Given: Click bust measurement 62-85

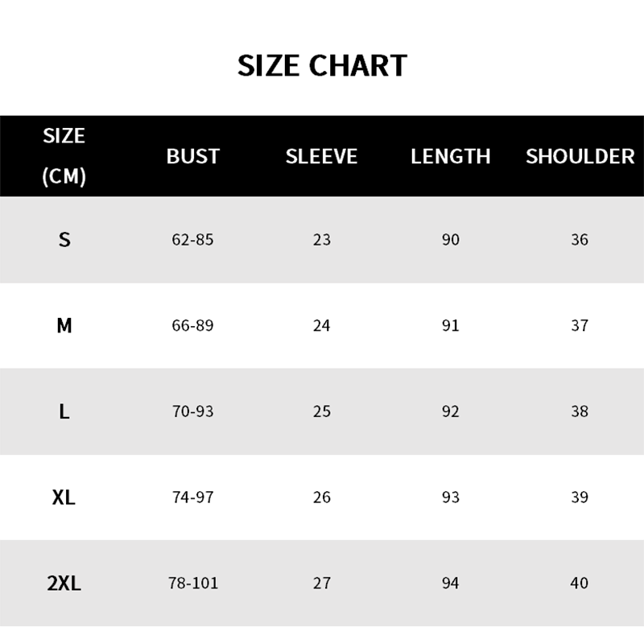Looking at the screenshot, I should (x=192, y=239).
